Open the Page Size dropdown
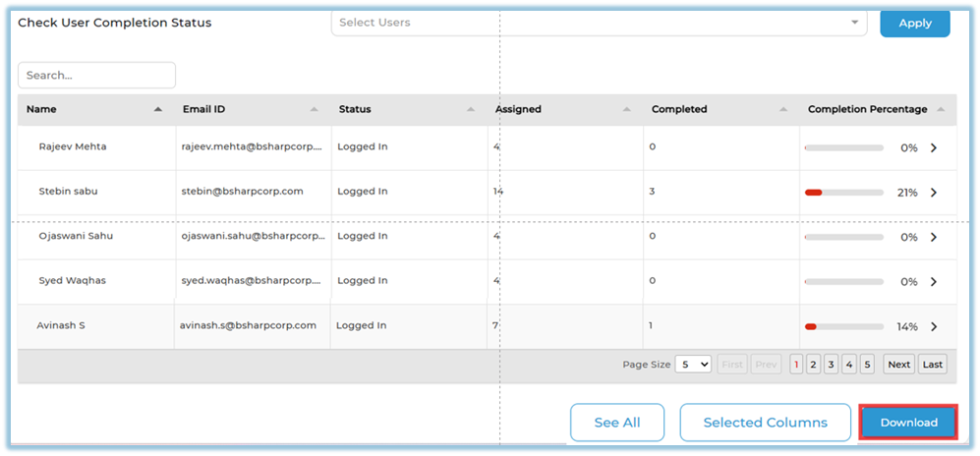980x456 pixels. (x=693, y=365)
